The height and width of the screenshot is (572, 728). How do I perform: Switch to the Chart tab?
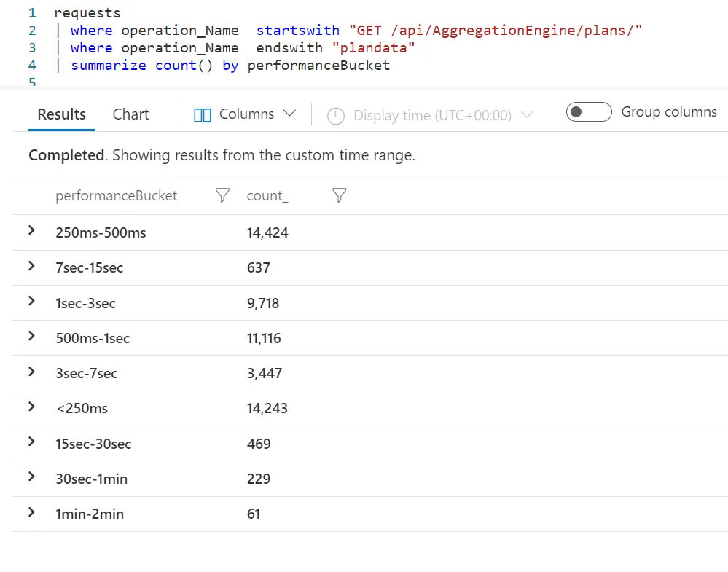point(130,114)
